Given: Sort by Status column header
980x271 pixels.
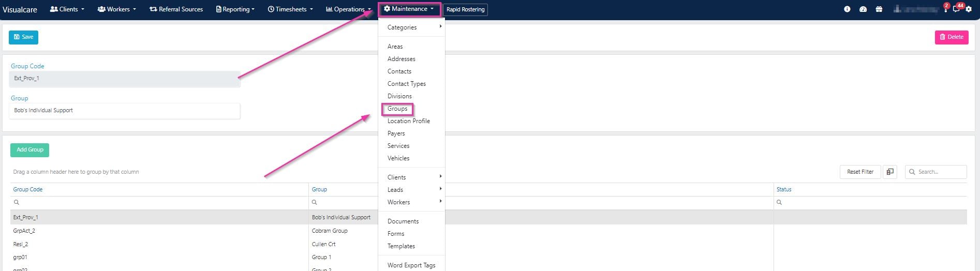Looking at the screenshot, I should pos(784,189).
